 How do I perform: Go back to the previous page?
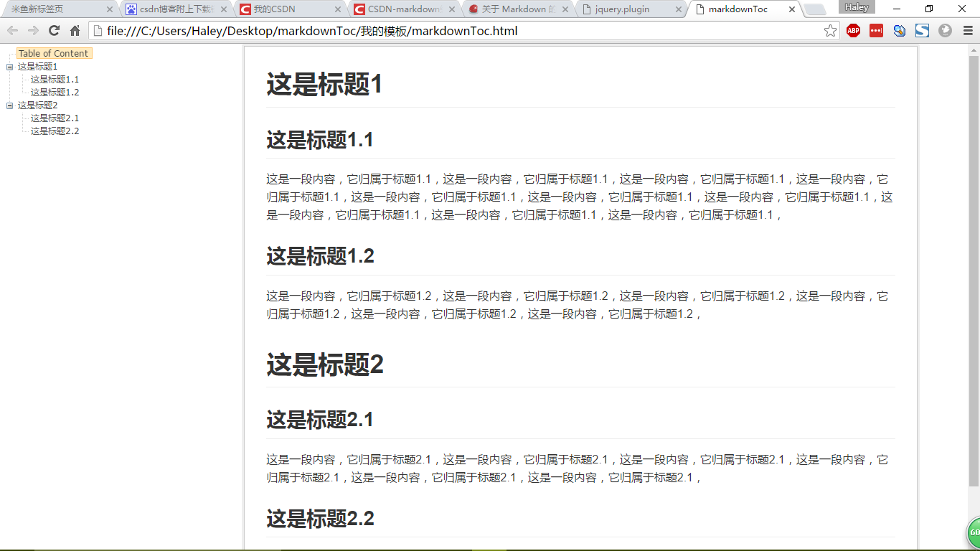[12, 31]
